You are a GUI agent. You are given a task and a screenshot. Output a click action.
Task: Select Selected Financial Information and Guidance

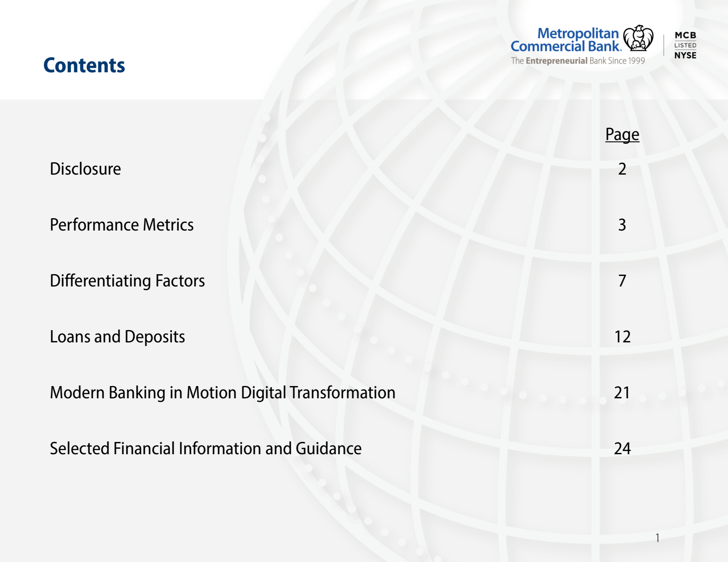coord(206,448)
